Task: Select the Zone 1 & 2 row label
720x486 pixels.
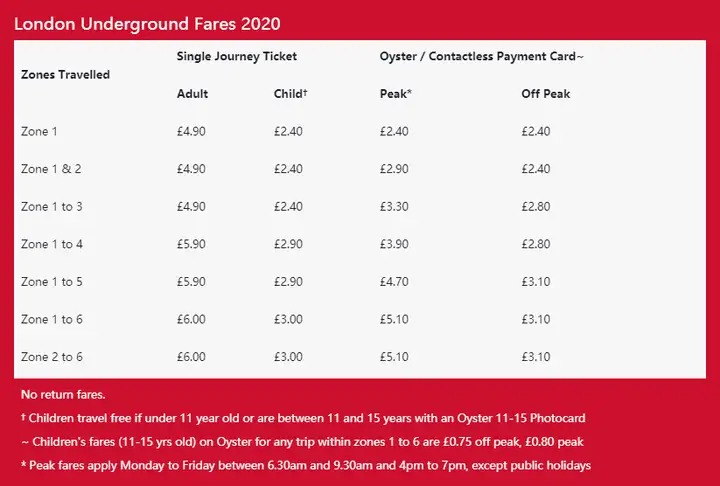Action: pyautogui.click(x=51, y=169)
